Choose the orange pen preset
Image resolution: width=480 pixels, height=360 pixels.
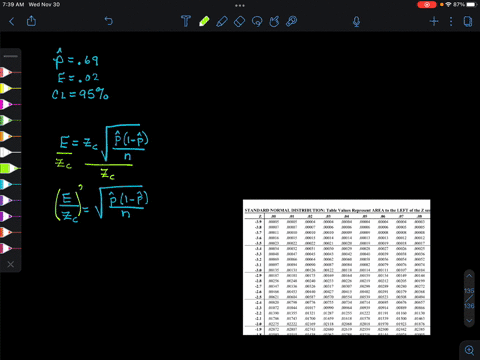click(x=10, y=136)
